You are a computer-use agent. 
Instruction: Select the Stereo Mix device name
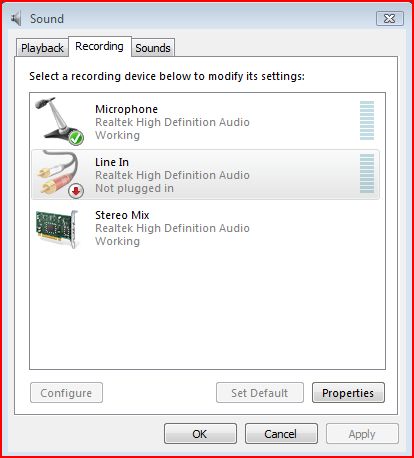click(x=122, y=215)
